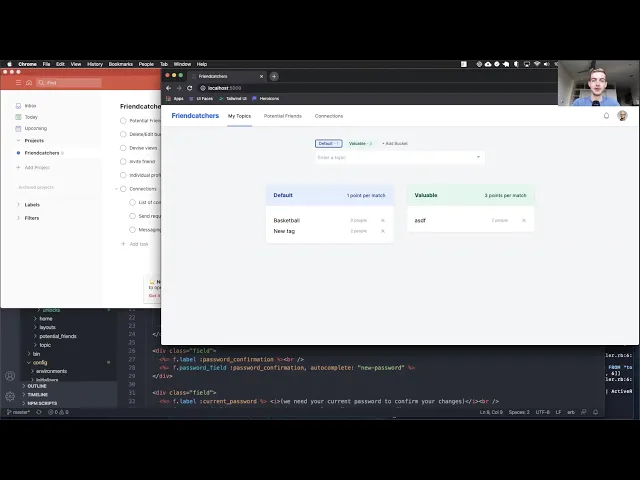The image size is (640, 480).
Task: Collapse Projects section in Todoist
Action: point(18,140)
